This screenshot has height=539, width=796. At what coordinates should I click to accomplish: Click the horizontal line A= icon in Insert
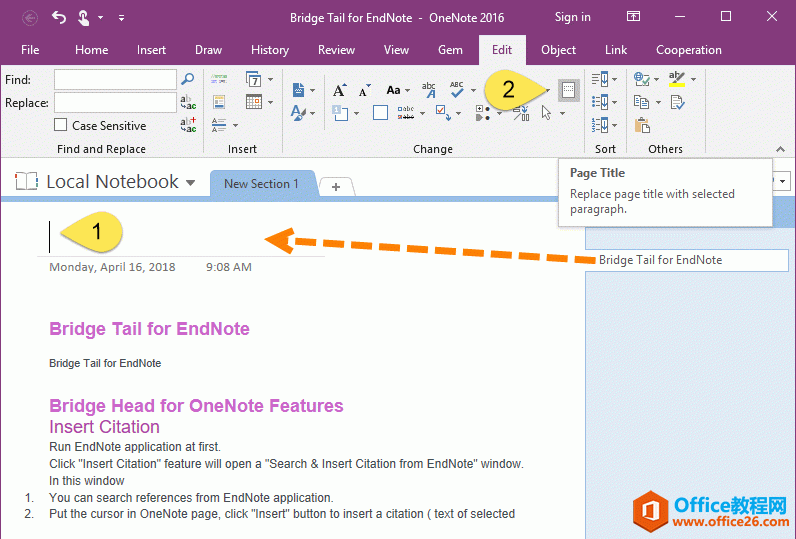(x=219, y=125)
